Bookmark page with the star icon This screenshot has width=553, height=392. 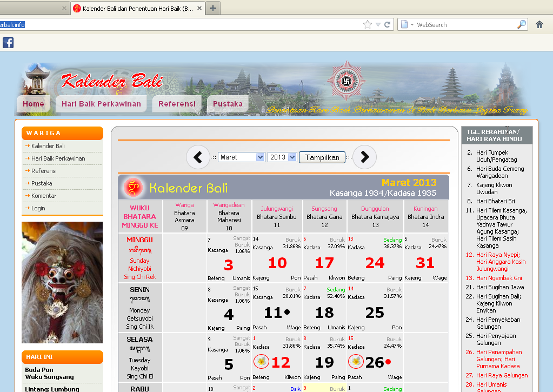click(368, 25)
